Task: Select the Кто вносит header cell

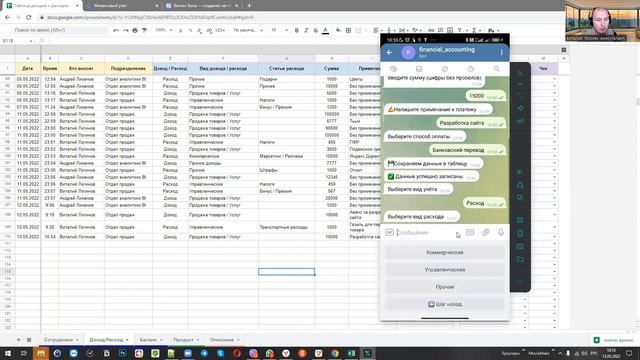Action: (81, 69)
